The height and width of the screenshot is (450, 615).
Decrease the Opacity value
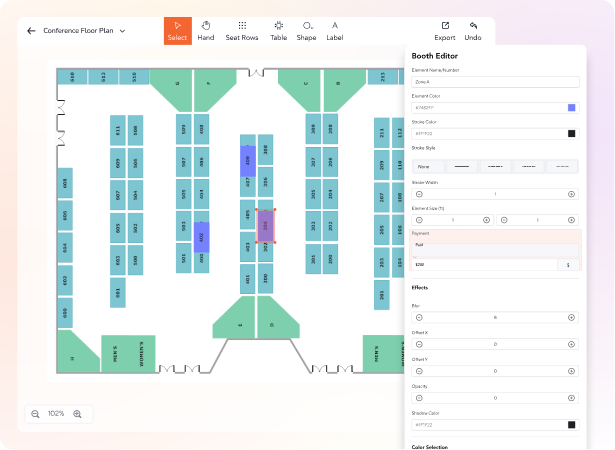pos(419,398)
